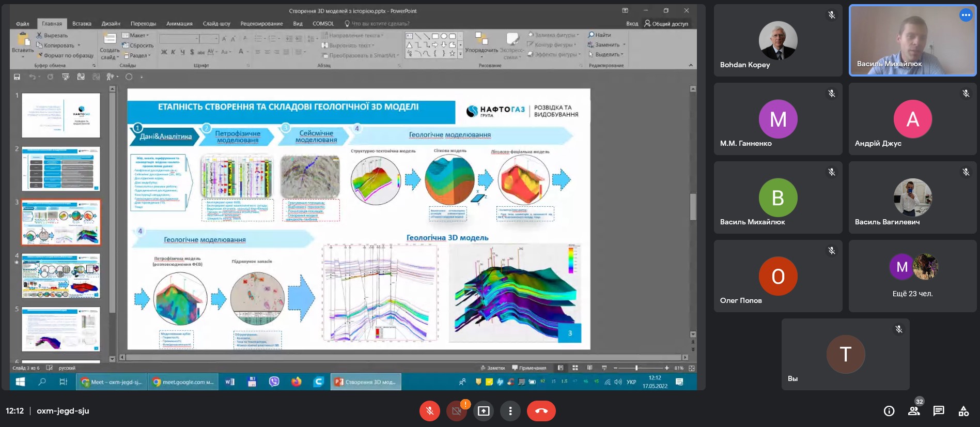The image size is (980, 427).
Task: Save presentation via quick access toolbar
Action: pos(17,77)
